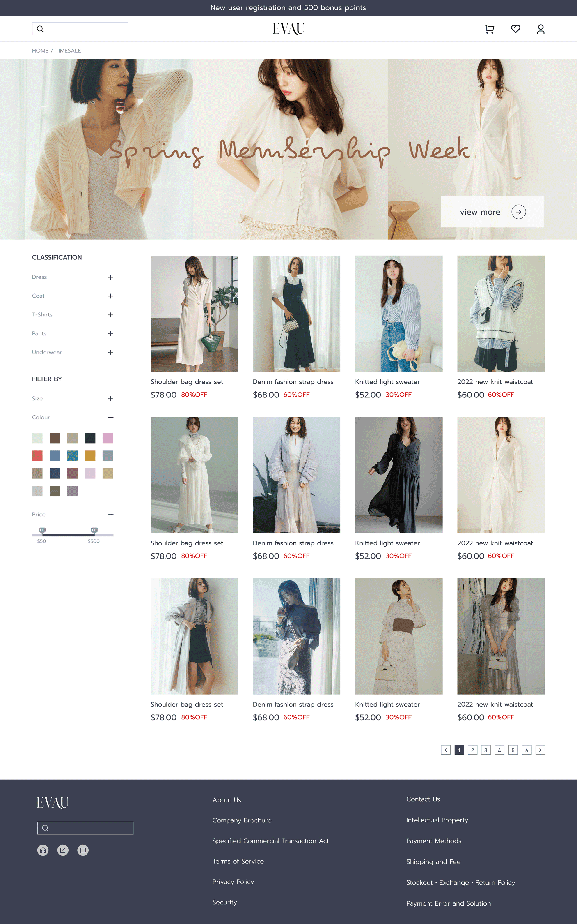Image resolution: width=577 pixels, height=924 pixels.
Task: Click the footer chat message icon
Action: coord(83,850)
